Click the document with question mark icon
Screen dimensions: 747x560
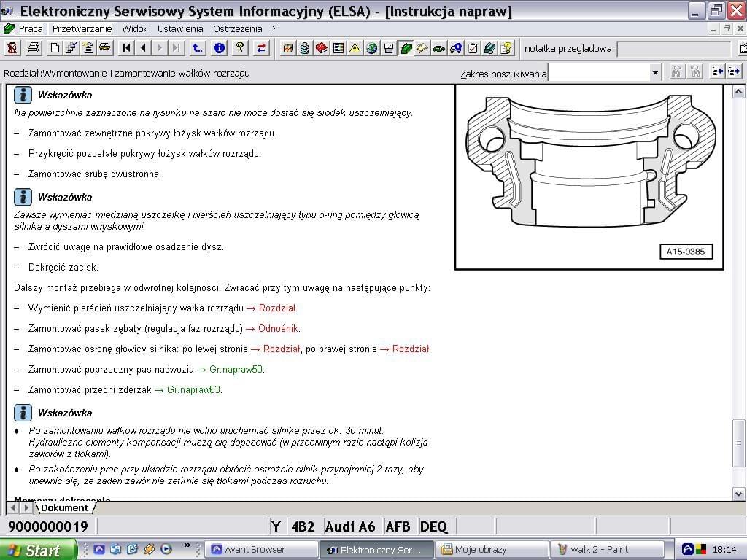(506, 47)
